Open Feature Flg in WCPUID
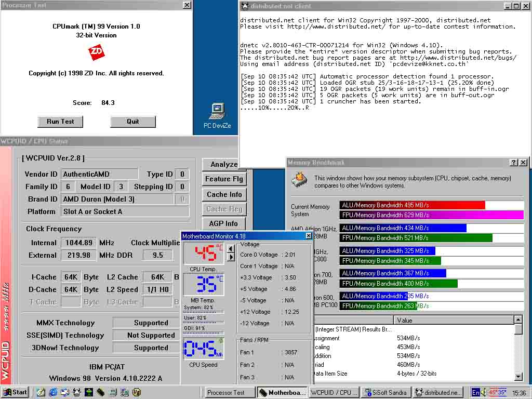The width and height of the screenshot is (532, 399). [x=224, y=179]
